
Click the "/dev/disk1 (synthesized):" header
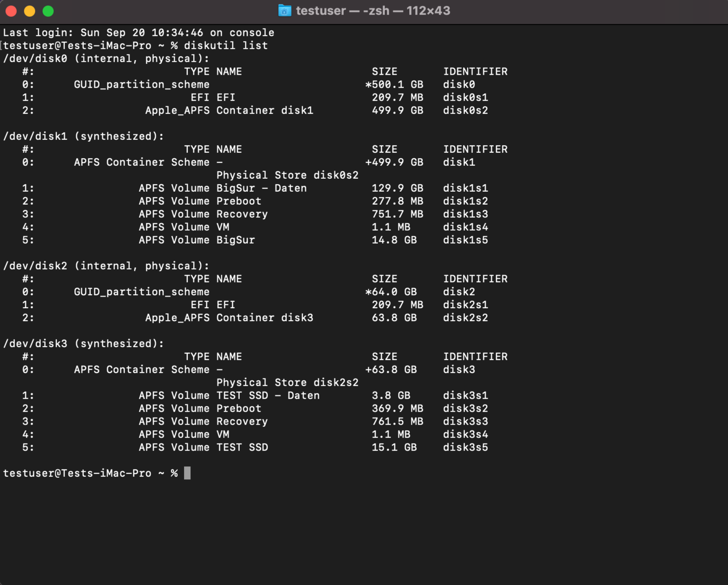(x=83, y=136)
